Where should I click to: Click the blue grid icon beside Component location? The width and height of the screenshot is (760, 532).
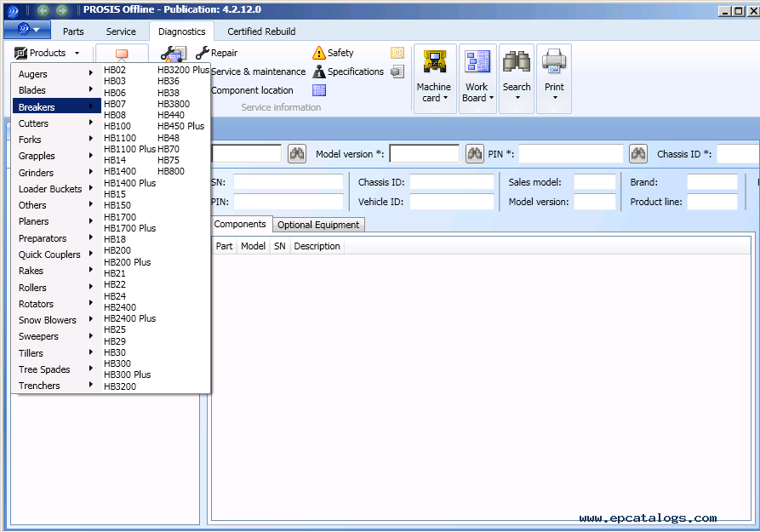318,90
